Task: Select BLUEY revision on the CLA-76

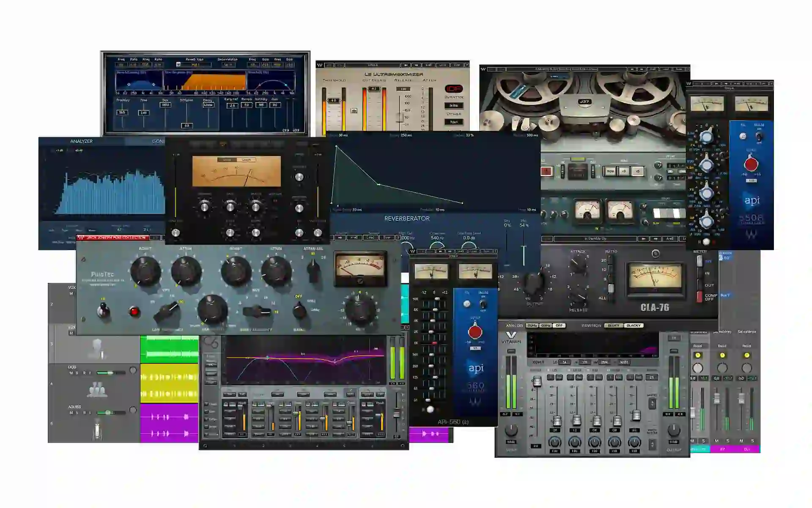Action: (614, 326)
